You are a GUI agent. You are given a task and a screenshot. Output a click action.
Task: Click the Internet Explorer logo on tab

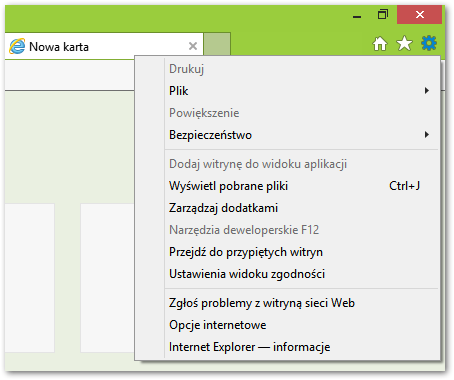click(17, 46)
